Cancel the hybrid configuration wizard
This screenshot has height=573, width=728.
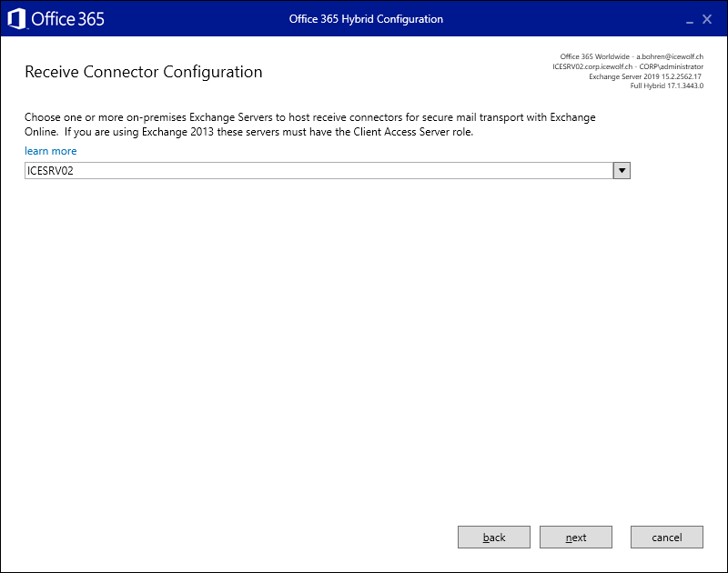click(667, 537)
